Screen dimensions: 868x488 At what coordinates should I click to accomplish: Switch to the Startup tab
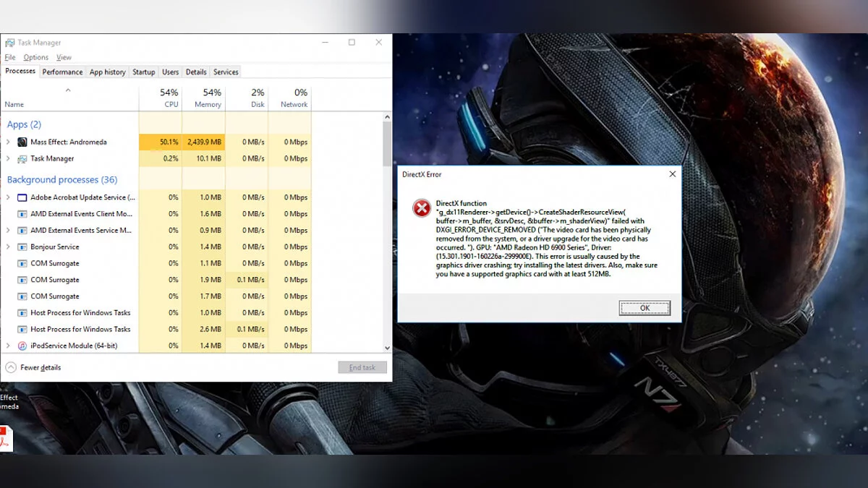click(x=144, y=72)
